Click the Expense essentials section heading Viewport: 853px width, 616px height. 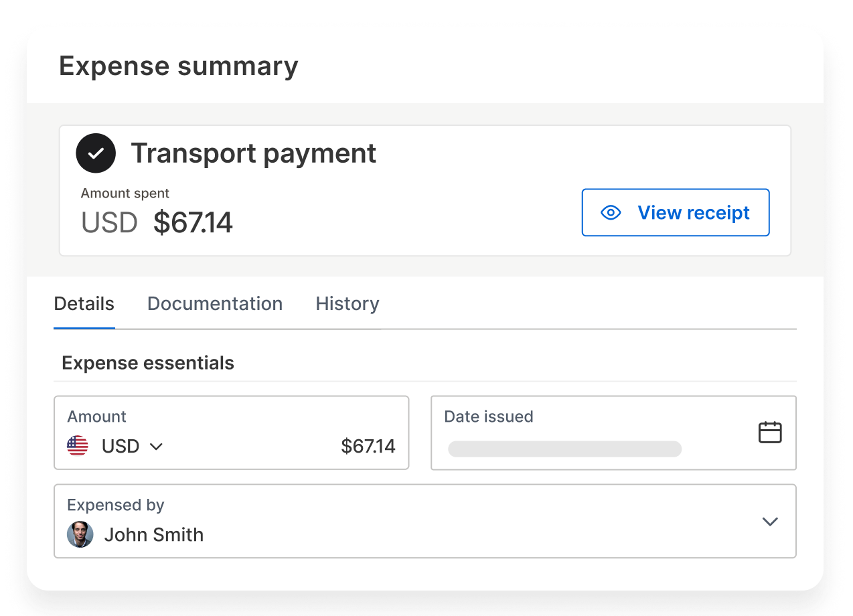(x=148, y=363)
